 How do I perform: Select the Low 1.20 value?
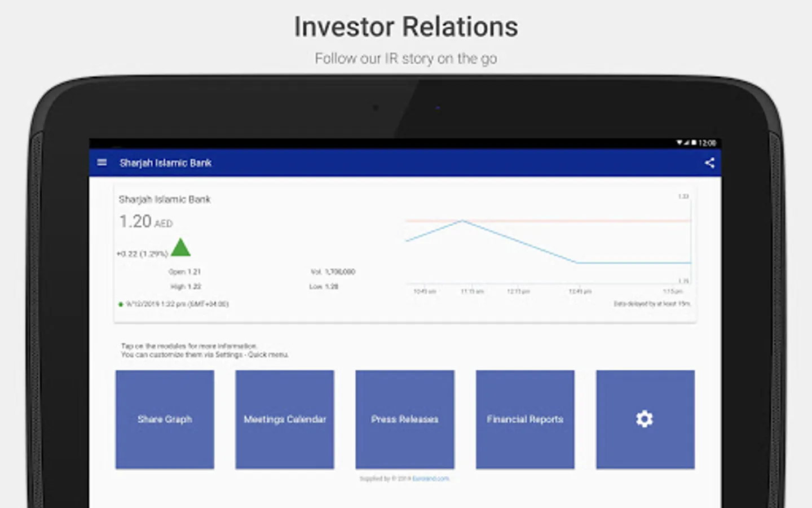point(324,287)
